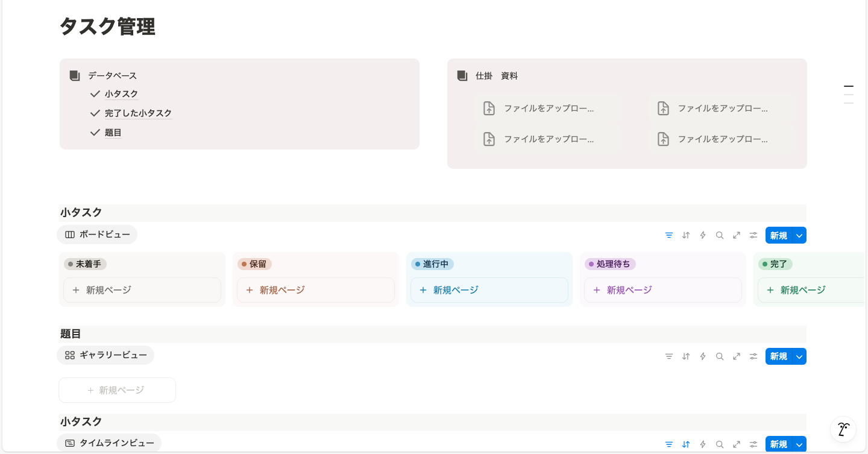Click the blue 新規 button in the 題目 gallery
The image size is (868, 454).
pyautogui.click(x=778, y=356)
